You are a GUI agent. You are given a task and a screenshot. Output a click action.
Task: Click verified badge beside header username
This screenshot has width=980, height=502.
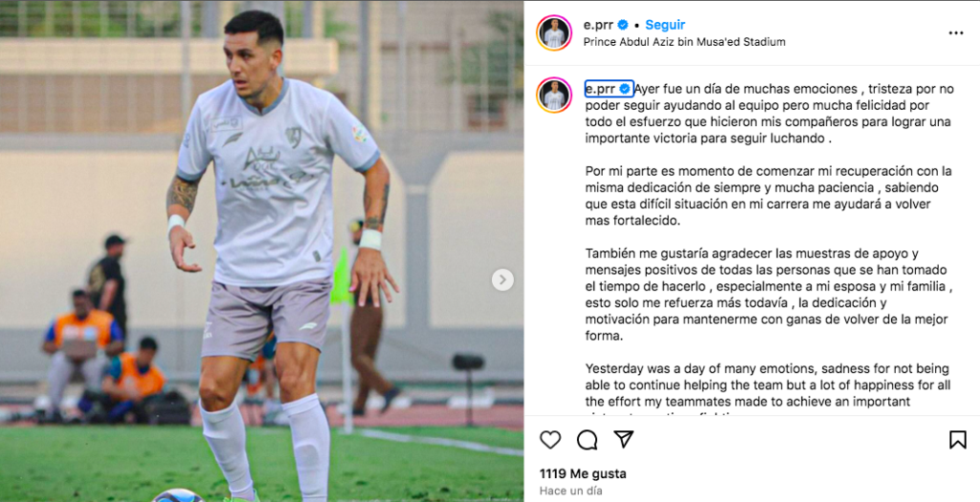point(623,25)
